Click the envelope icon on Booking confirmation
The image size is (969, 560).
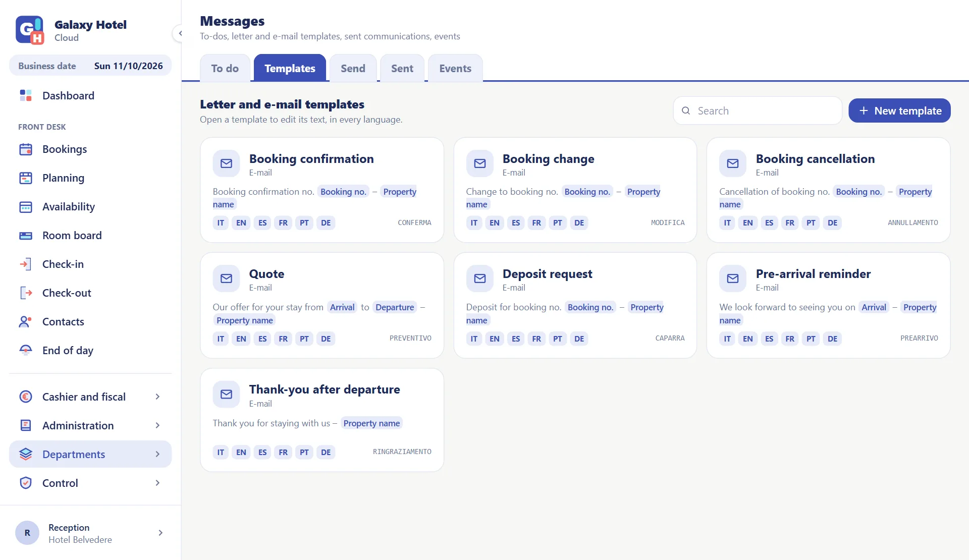226,163
